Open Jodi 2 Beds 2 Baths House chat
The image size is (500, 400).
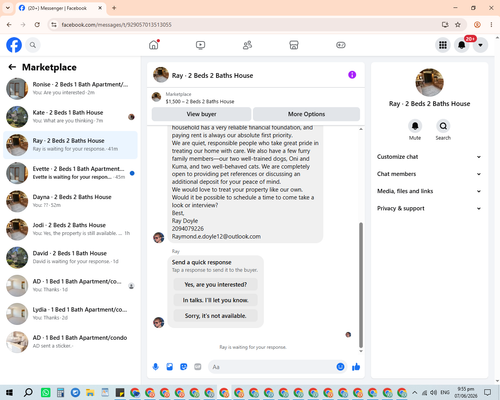[x=70, y=229]
